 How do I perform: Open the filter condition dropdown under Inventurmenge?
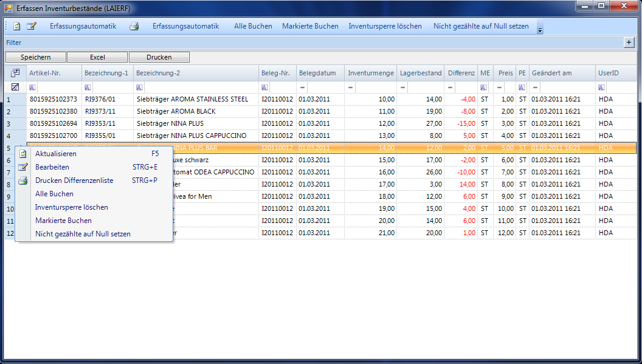351,87
